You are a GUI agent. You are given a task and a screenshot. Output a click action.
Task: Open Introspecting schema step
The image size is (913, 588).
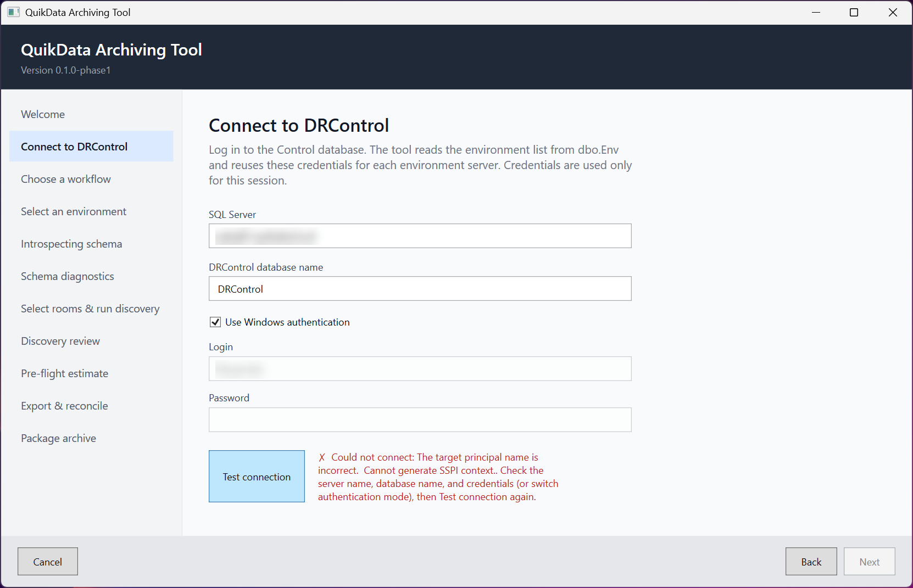click(91, 244)
